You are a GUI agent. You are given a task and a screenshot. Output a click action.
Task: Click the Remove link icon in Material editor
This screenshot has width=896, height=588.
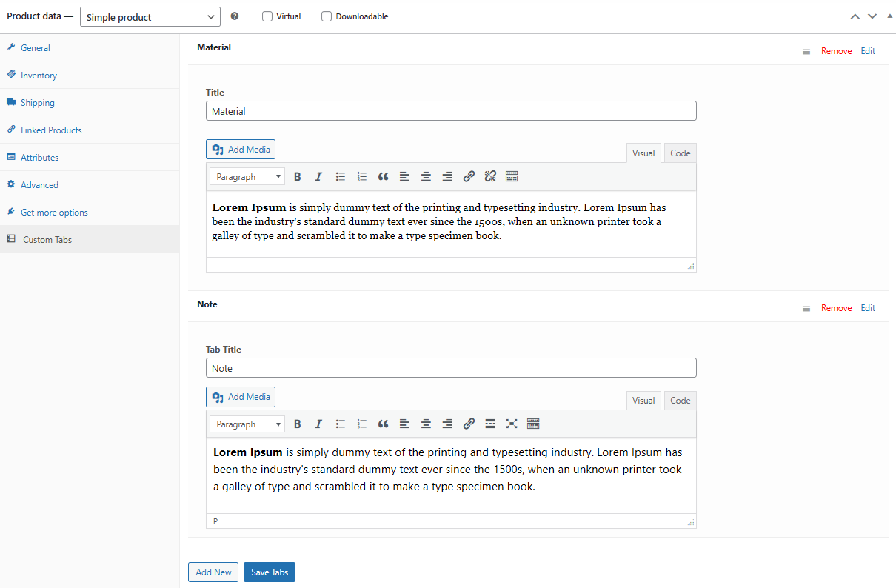tap(490, 177)
